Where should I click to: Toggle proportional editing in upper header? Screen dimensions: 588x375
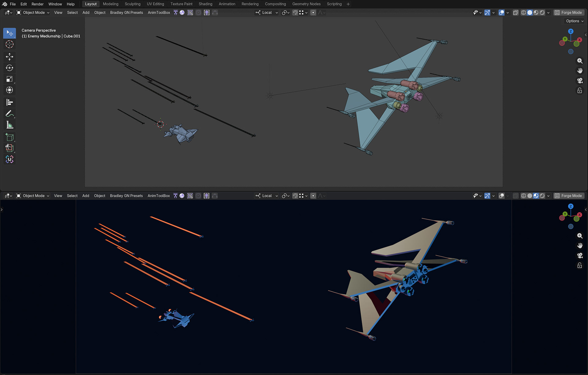pos(313,13)
